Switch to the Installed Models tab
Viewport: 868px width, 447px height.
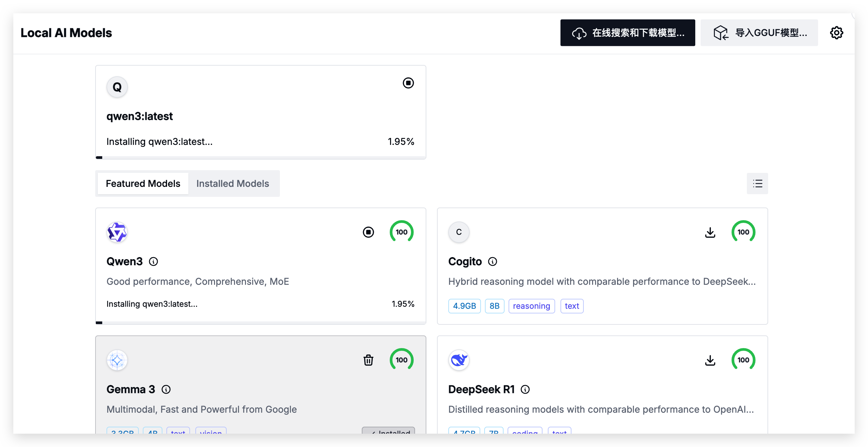point(233,184)
